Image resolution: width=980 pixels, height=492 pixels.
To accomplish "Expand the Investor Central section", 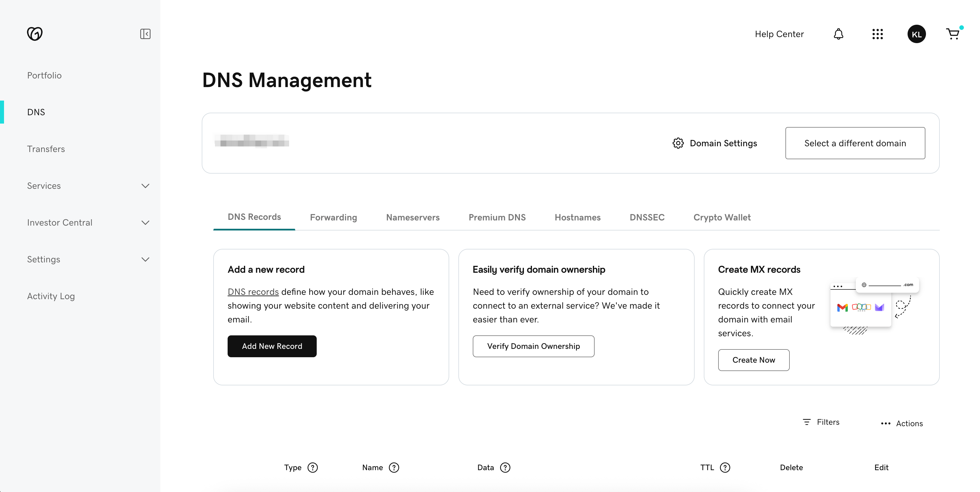I will [x=145, y=223].
